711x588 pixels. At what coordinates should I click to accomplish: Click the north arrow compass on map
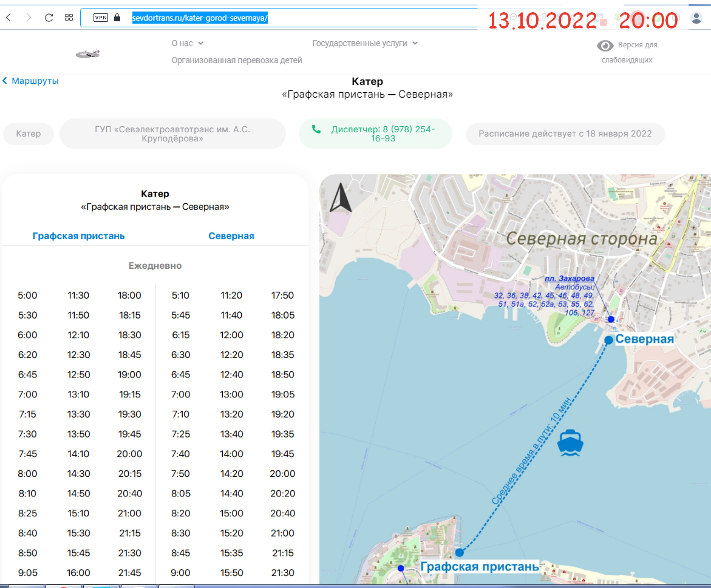341,197
